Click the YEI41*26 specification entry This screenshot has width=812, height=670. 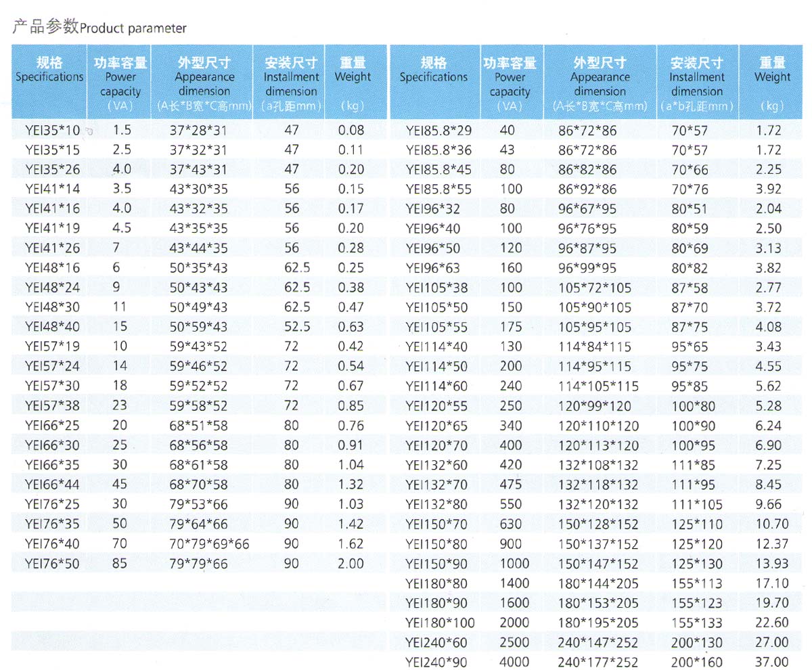(x=52, y=248)
